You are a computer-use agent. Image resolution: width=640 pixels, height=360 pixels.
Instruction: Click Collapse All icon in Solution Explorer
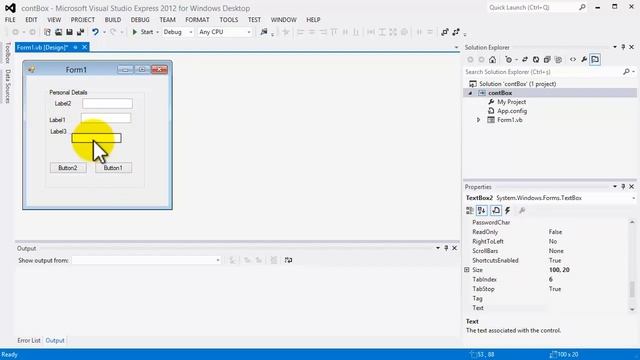pyautogui.click(x=547, y=60)
